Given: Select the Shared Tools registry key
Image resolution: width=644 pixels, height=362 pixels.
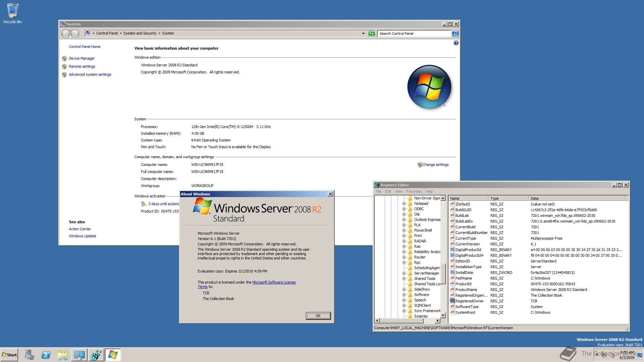Looking at the screenshot, I should [424, 279].
